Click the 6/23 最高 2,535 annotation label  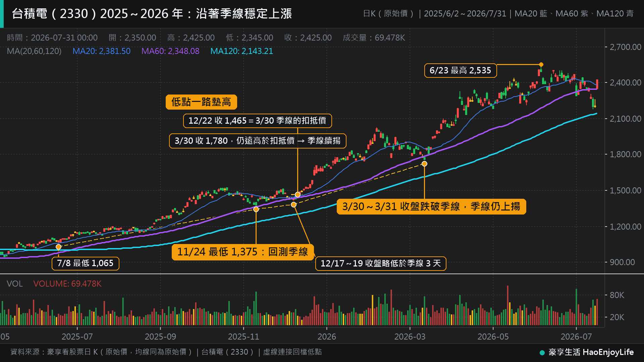(460, 70)
